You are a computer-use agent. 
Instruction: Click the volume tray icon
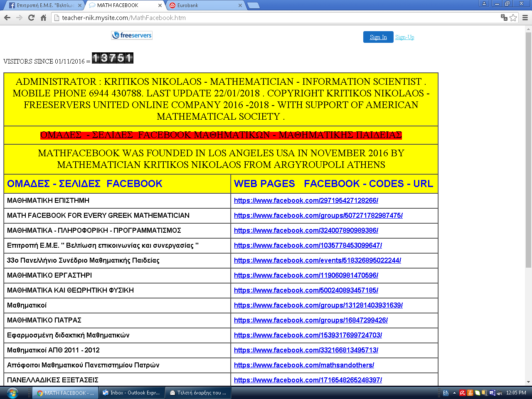500,393
